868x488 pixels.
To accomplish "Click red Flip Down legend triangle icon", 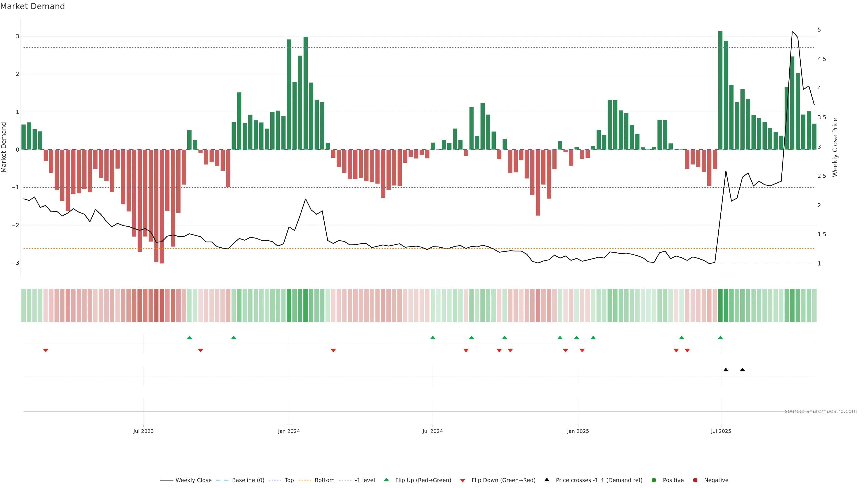I will click(x=463, y=480).
